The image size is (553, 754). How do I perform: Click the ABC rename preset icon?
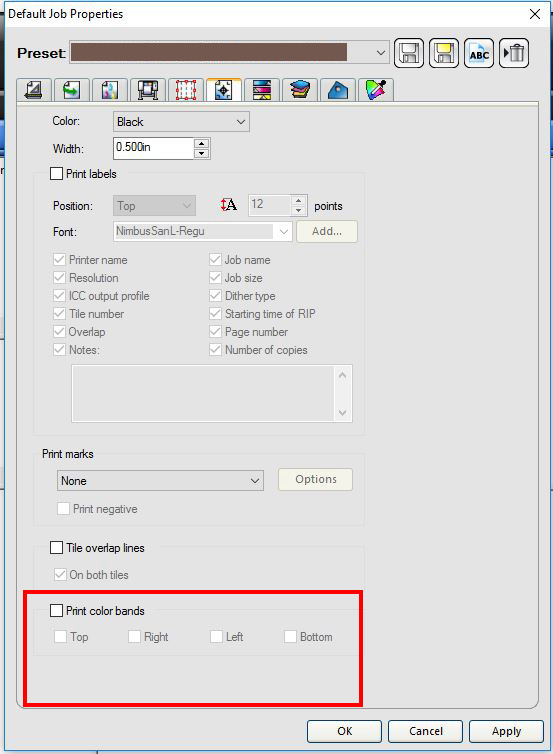coord(479,53)
